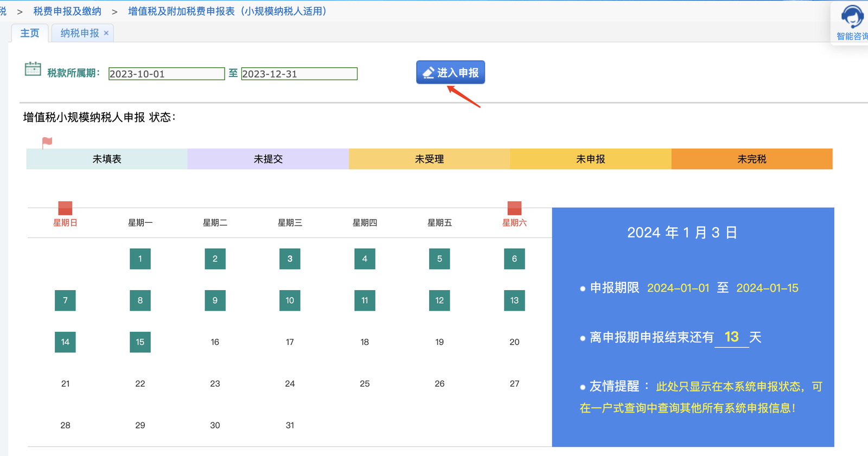Select calendar day 7
Viewport: 868px width, 456px height.
[x=65, y=300]
